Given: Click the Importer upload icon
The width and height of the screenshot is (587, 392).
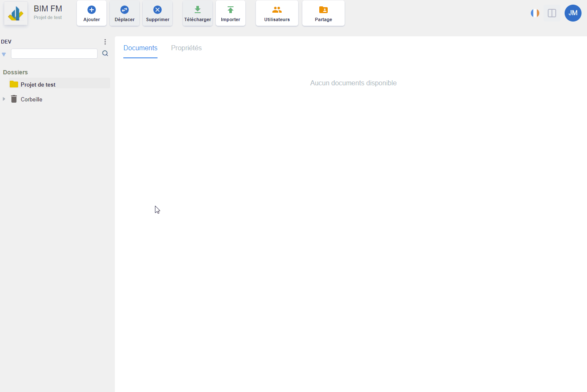Looking at the screenshot, I should tap(231, 10).
